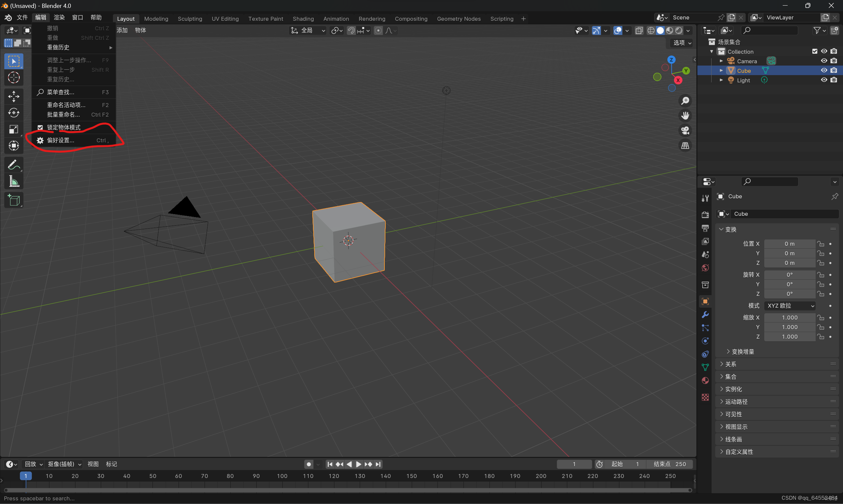Open the Modifier properties tab
Image resolution: width=843 pixels, height=504 pixels.
705,315
